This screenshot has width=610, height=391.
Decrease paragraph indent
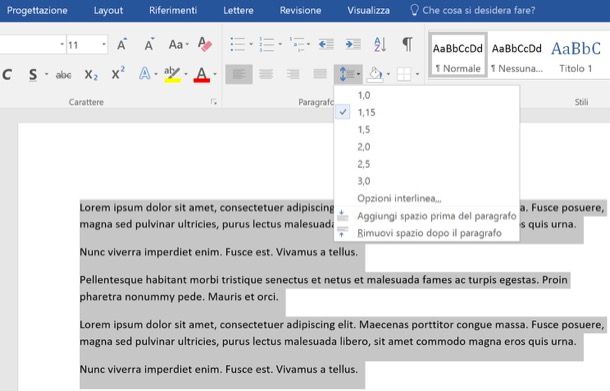pyautogui.click(x=326, y=44)
